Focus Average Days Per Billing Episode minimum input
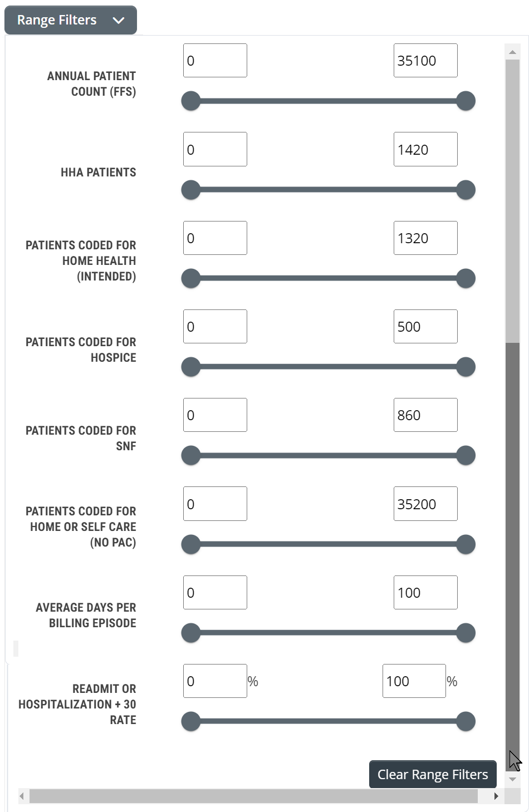529x812 pixels. pyautogui.click(x=215, y=593)
